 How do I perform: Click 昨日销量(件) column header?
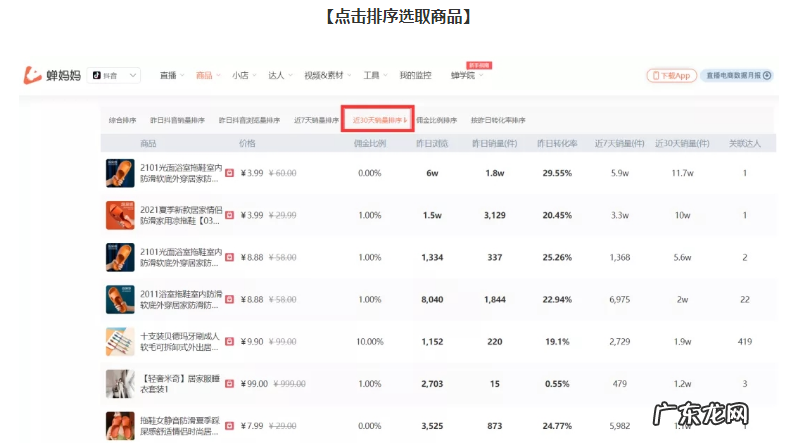[x=494, y=143]
